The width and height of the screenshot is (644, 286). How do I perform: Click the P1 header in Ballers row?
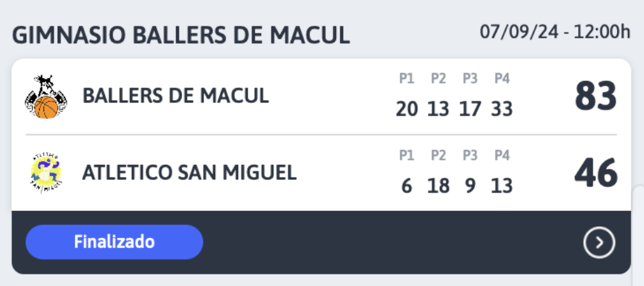[x=407, y=79]
